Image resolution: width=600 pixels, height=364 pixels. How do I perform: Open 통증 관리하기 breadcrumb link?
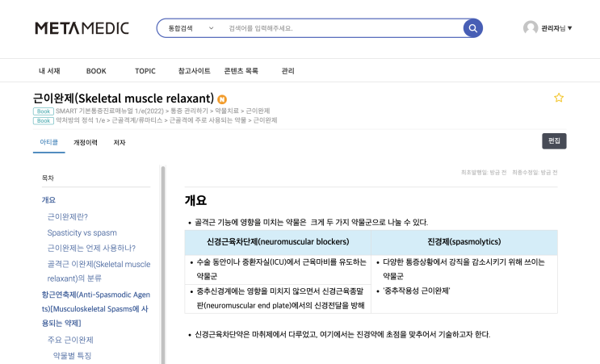coord(189,111)
